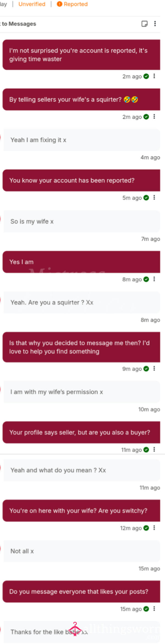Click the '2m ago' timestamp on first message
This screenshot has width=165, height=644.
click(132, 77)
